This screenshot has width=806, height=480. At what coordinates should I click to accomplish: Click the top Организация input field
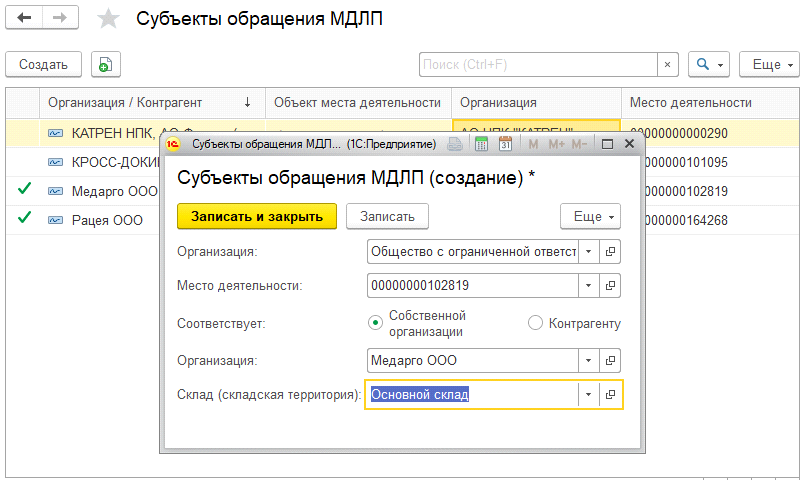[x=473, y=252]
